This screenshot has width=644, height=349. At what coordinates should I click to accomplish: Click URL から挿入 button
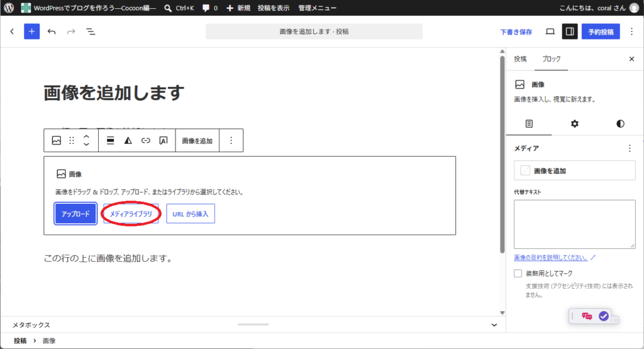(x=191, y=214)
